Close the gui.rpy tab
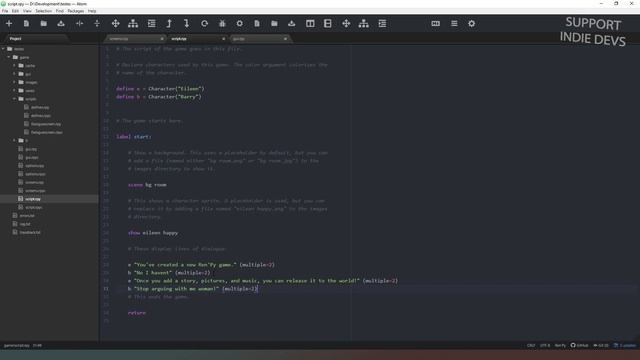Screen dimensions: 640x360 tap(285, 39)
